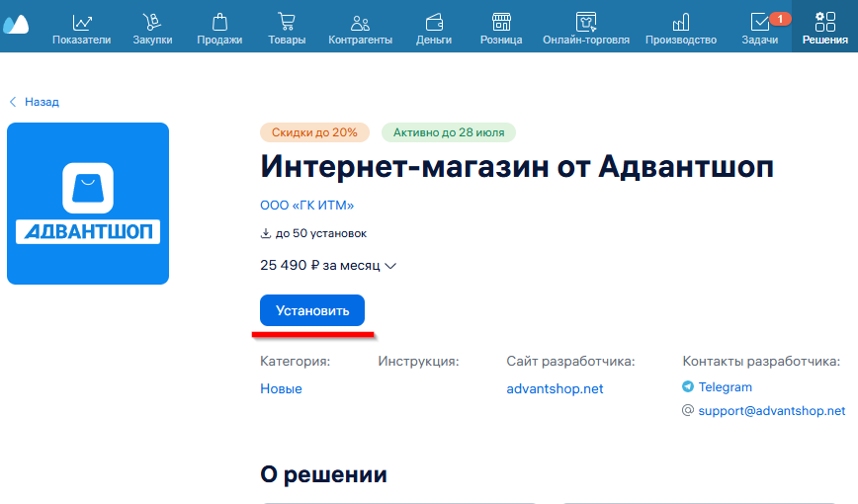Select the Показатели menu label
Viewport: 858px width, 504px height.
coord(81,40)
